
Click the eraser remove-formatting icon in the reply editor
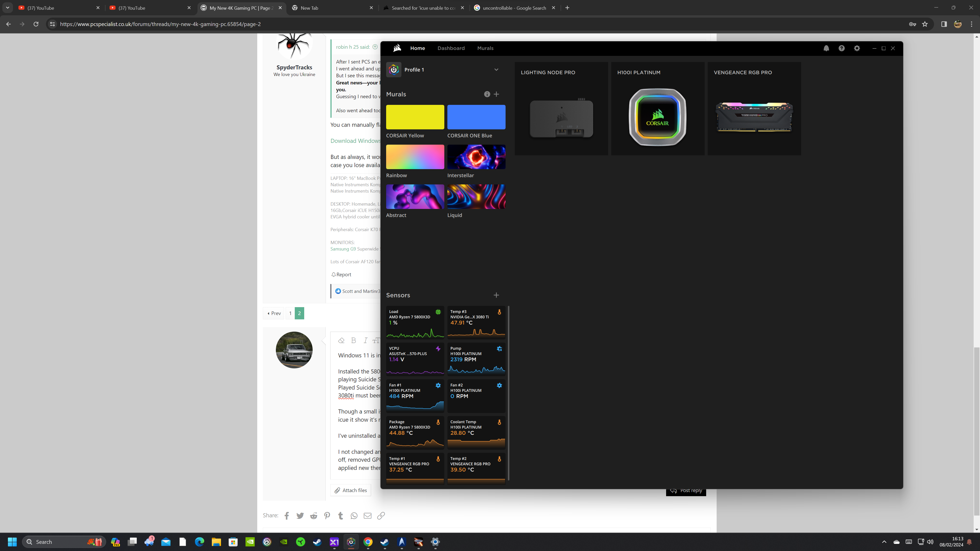click(341, 340)
